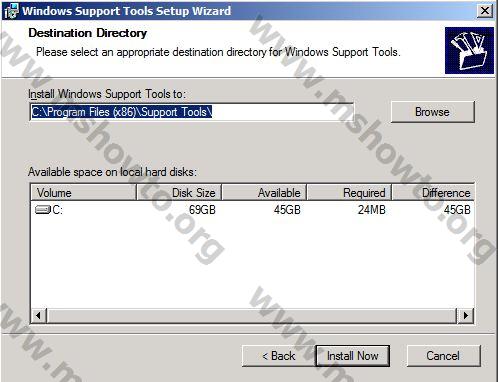Go back with the < Back button

(x=278, y=356)
